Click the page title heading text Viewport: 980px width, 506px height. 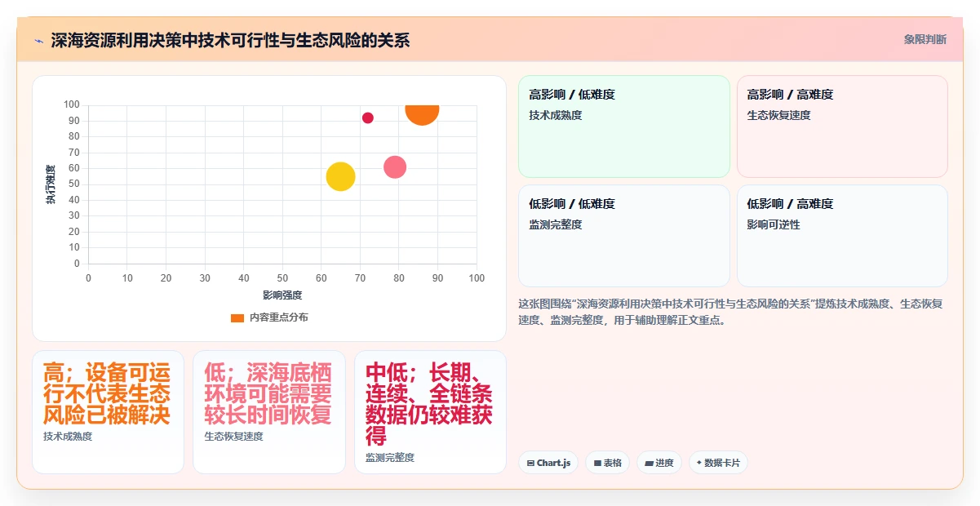230,40
